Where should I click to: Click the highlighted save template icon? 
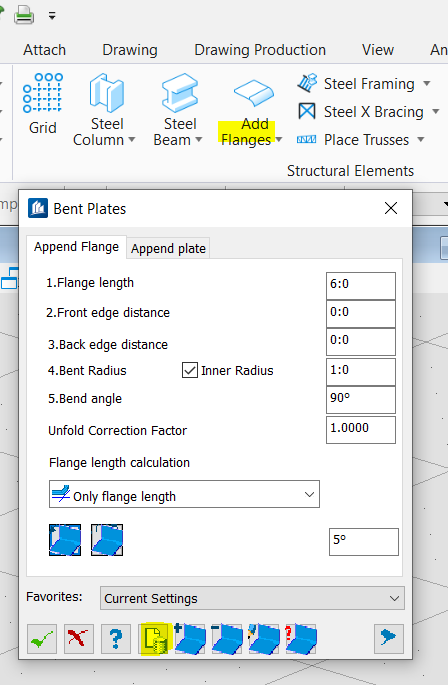click(154, 639)
